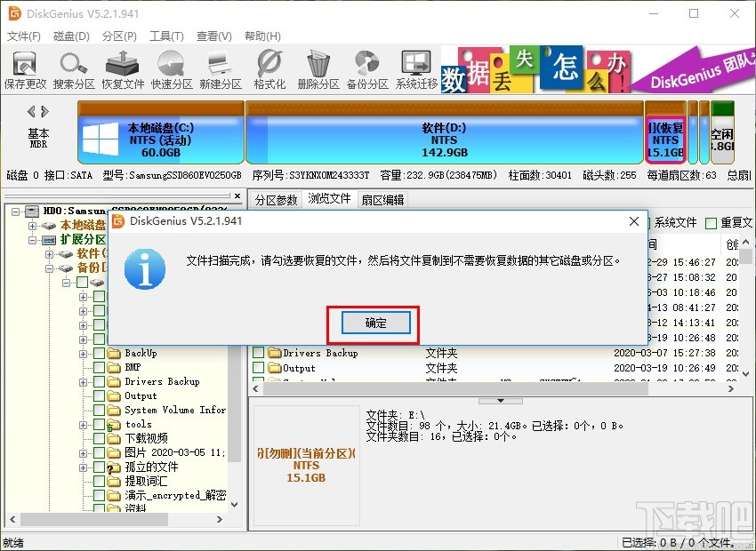Click the HD0 Samsung disk icon in tree
The image size is (756, 551).
(32, 211)
